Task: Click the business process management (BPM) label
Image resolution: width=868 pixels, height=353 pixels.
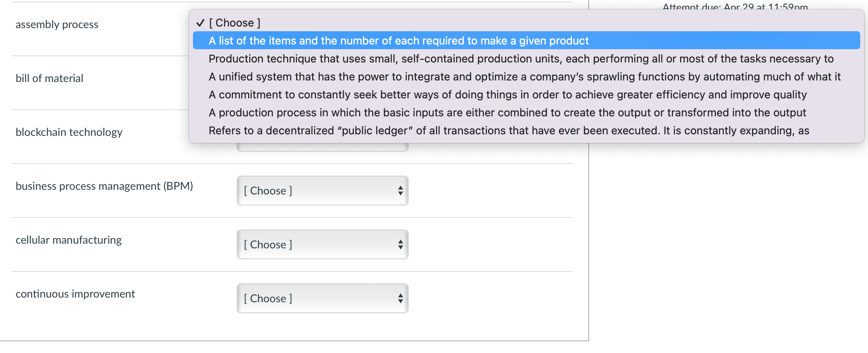Action: (x=104, y=186)
